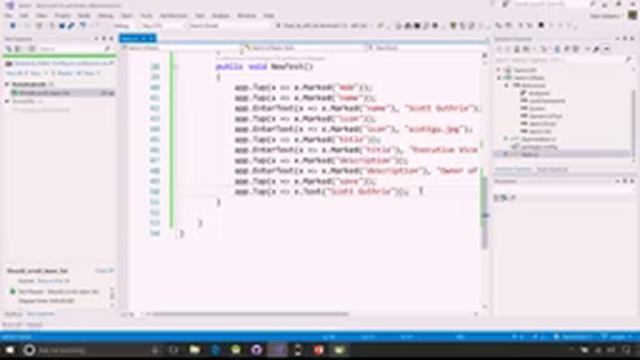Collapse the second project node in Solution Explorer
Screen dimensions: 640x360
click(498, 78)
